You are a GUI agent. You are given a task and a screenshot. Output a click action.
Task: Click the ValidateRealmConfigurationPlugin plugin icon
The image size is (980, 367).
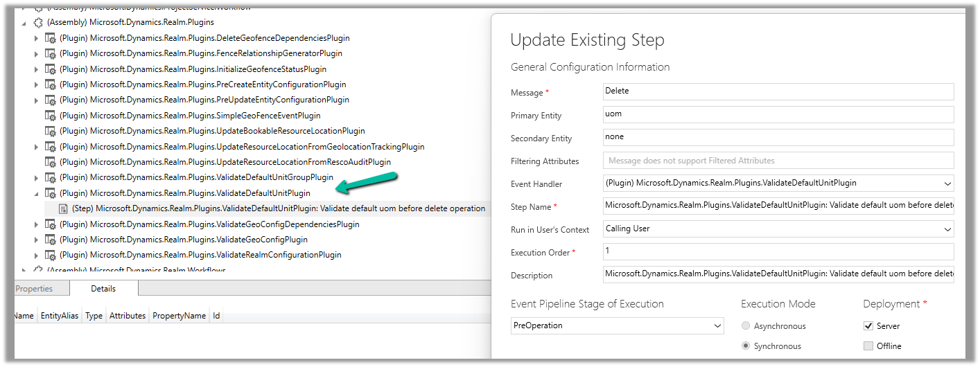50,255
